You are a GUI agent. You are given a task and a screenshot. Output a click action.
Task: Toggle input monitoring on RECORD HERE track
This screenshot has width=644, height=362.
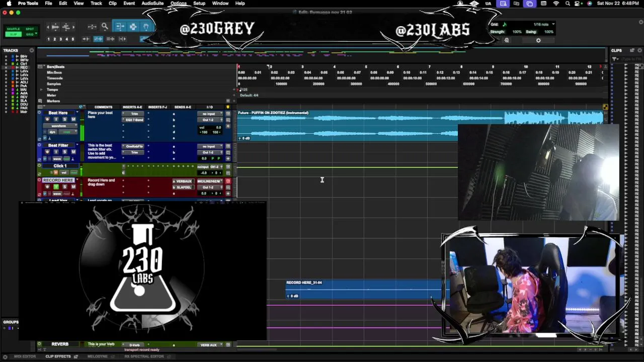click(x=56, y=187)
